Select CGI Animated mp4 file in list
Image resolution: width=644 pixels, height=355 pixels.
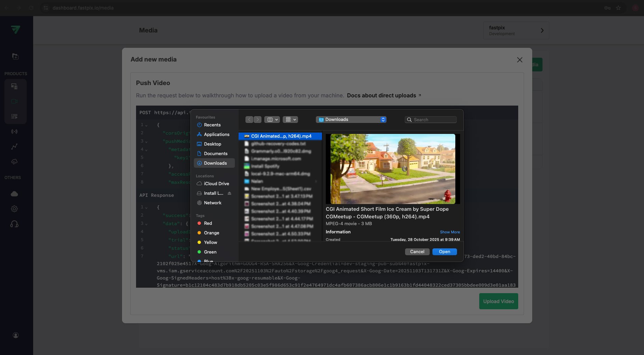(281, 136)
